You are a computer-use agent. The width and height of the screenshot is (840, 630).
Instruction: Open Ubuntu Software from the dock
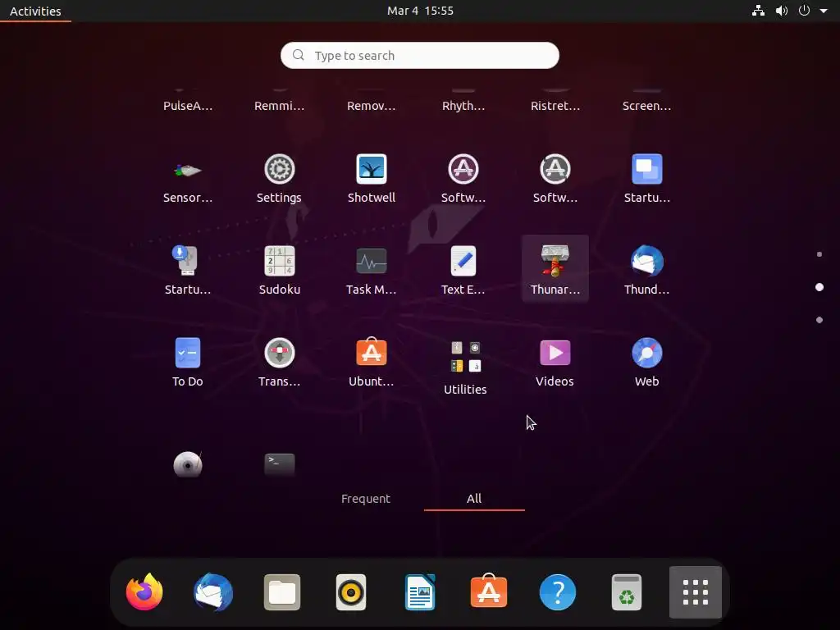coord(489,591)
